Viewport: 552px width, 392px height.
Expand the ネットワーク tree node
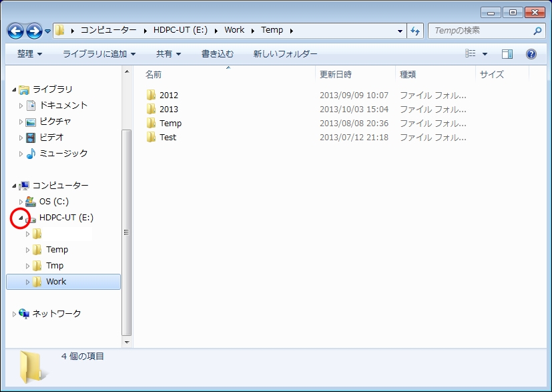click(14, 314)
